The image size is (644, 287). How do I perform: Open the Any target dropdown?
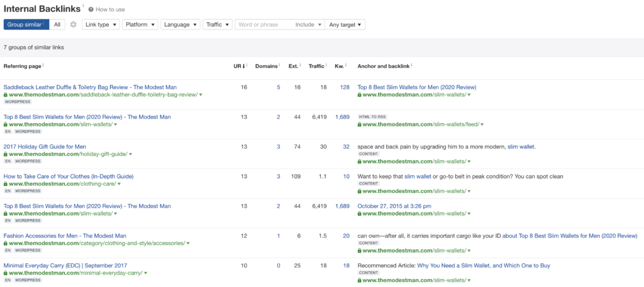pos(345,24)
